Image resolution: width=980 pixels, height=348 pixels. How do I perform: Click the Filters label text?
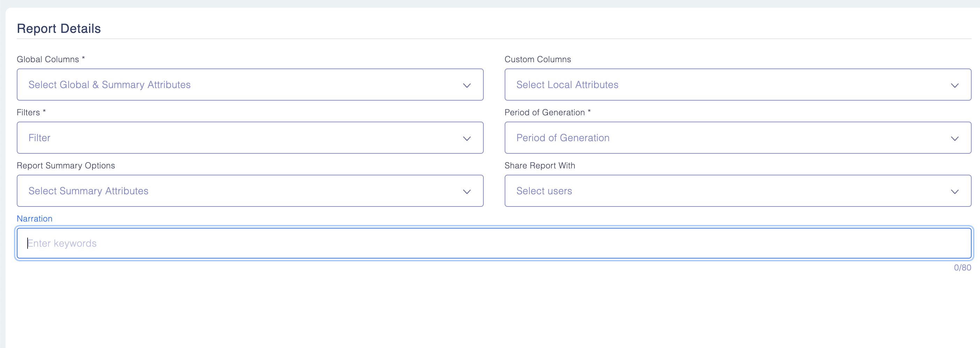(x=29, y=112)
